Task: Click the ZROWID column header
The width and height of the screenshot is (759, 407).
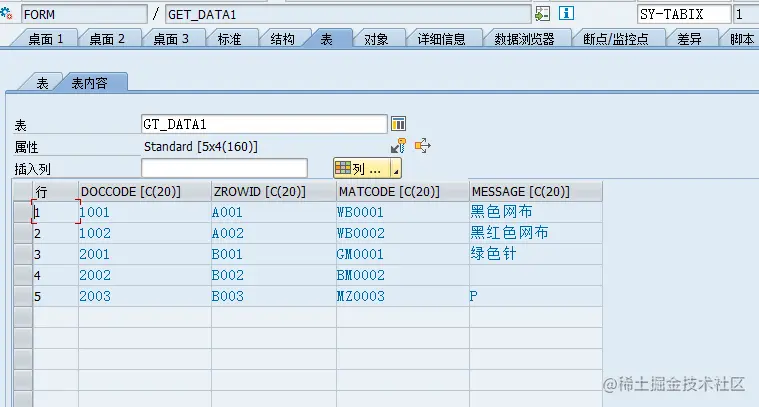Action: click(273, 192)
